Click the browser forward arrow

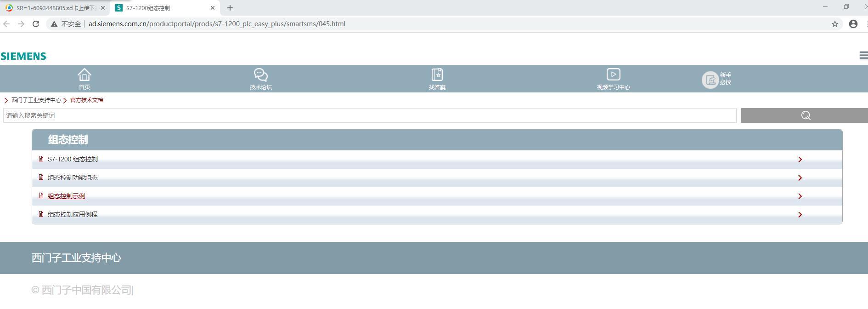[x=21, y=24]
